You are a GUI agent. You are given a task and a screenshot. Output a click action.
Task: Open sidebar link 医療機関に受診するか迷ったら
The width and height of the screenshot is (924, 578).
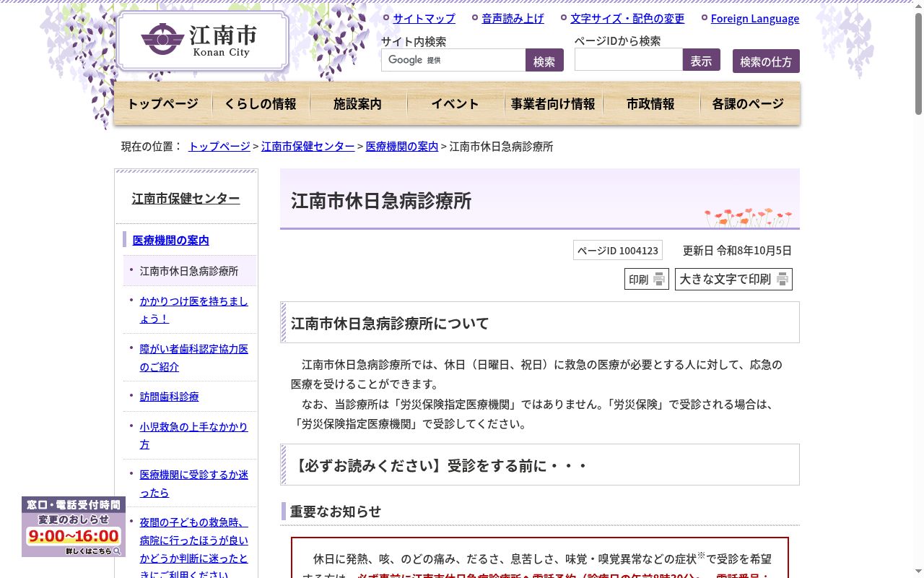[193, 483]
